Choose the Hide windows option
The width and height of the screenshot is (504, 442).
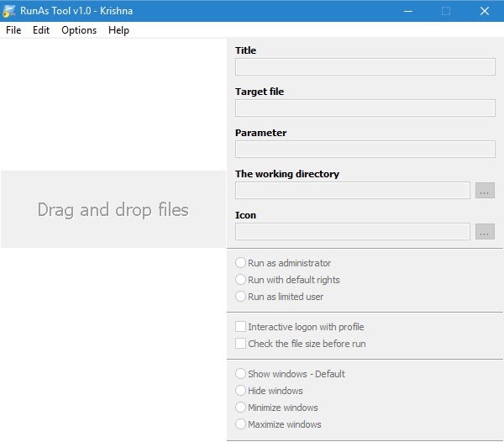click(240, 390)
